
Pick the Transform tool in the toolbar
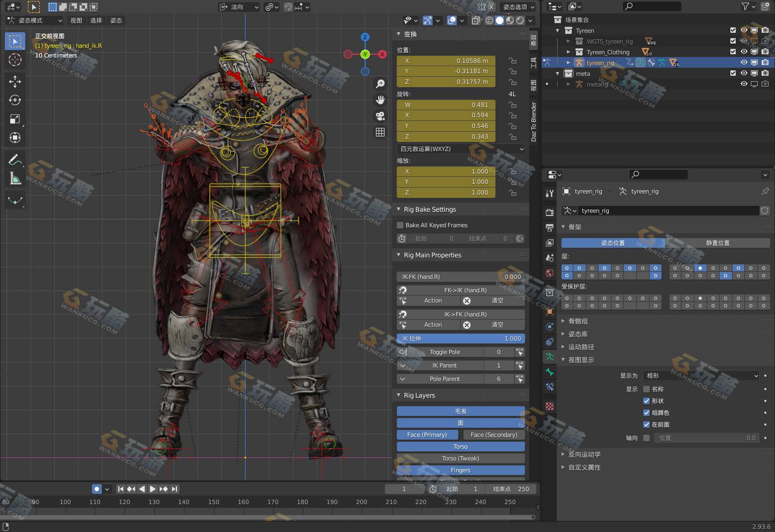15,138
